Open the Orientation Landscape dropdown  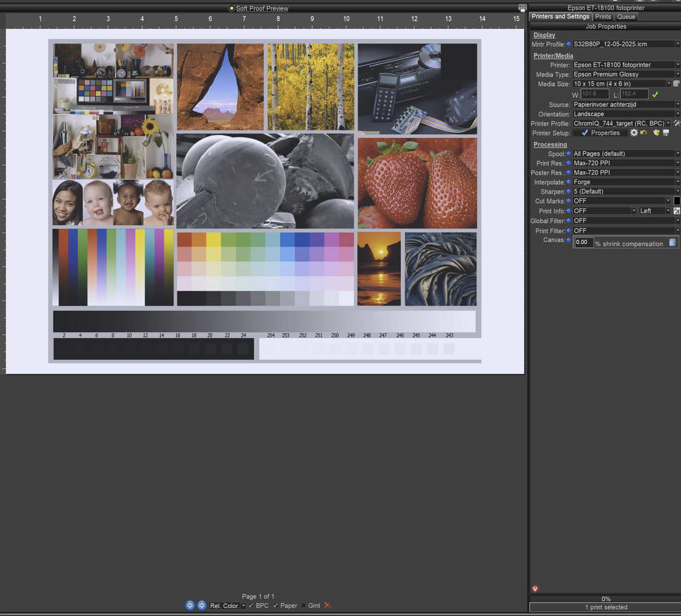(626, 114)
